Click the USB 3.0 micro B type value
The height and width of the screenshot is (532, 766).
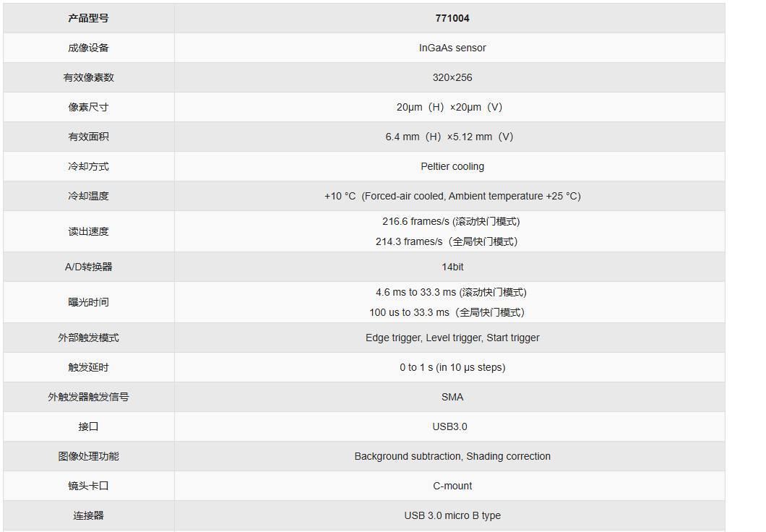(452, 515)
